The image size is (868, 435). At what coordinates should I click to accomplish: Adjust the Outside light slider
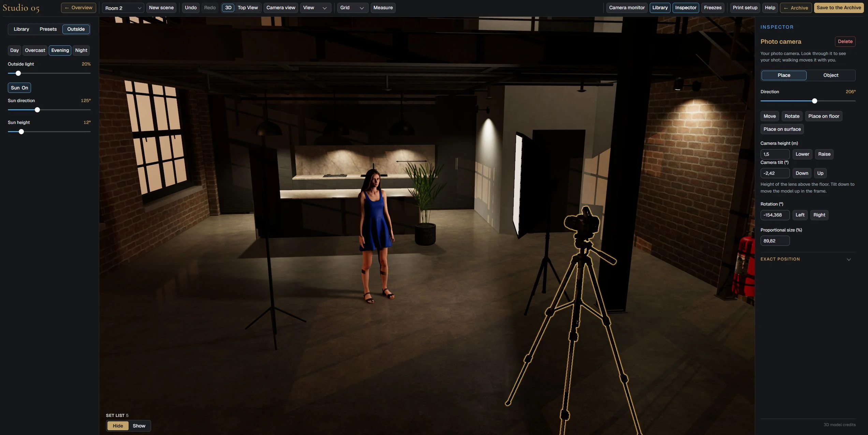coord(49,73)
